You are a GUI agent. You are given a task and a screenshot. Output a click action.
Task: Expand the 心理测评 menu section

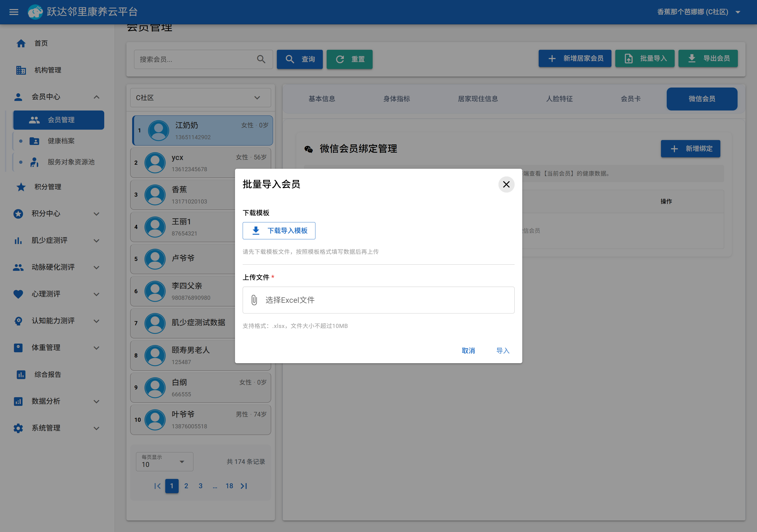click(x=97, y=294)
